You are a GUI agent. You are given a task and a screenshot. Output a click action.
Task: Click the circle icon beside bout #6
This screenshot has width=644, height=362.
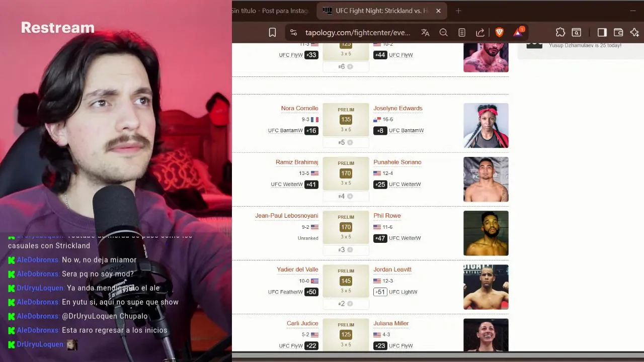(x=350, y=66)
